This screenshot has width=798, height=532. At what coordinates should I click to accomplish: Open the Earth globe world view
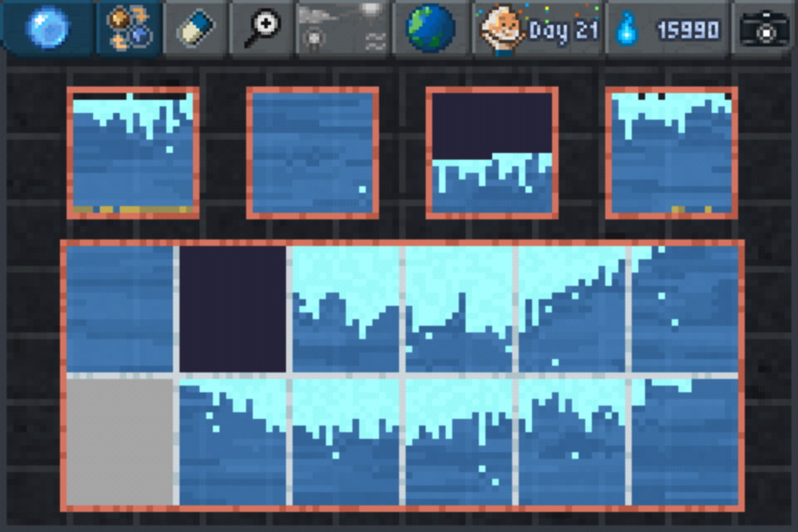click(431, 27)
